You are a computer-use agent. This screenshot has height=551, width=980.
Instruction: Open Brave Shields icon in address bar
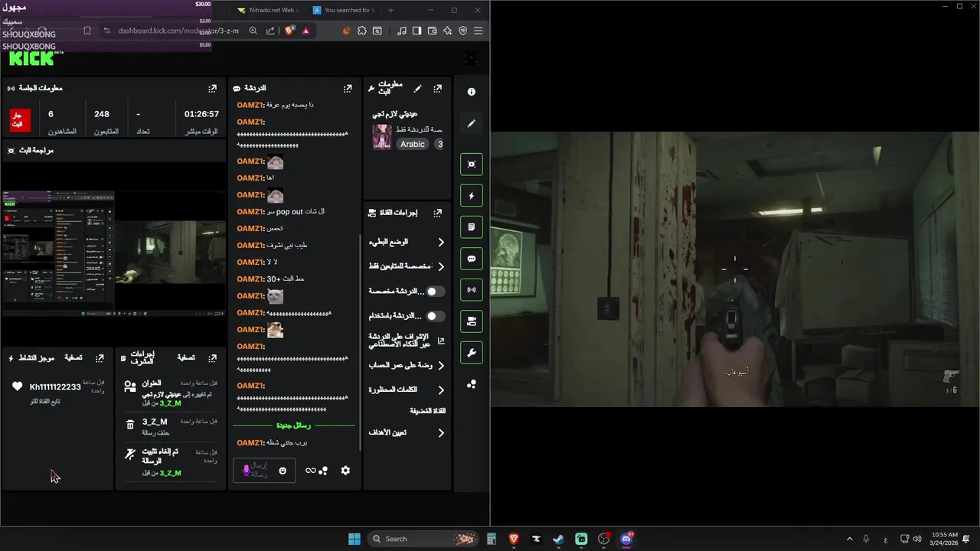(290, 31)
